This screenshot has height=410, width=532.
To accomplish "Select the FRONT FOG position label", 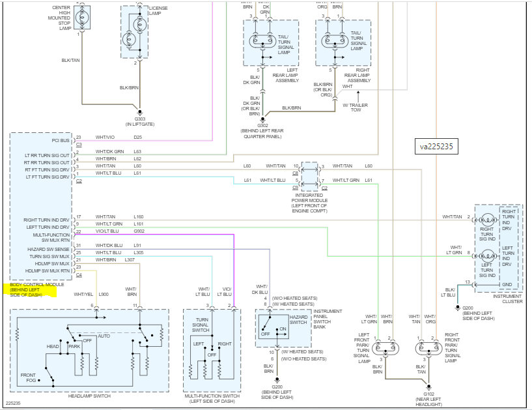I will click(x=28, y=377).
